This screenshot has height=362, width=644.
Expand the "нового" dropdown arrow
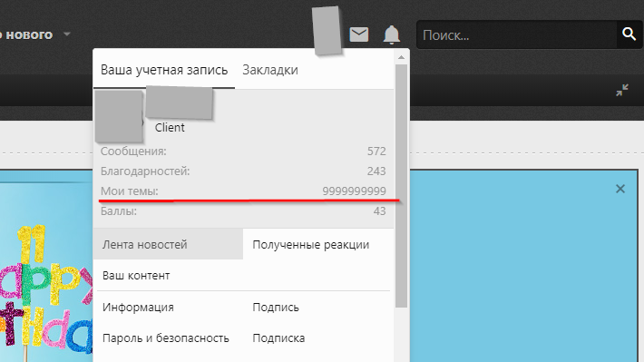pos(67,34)
